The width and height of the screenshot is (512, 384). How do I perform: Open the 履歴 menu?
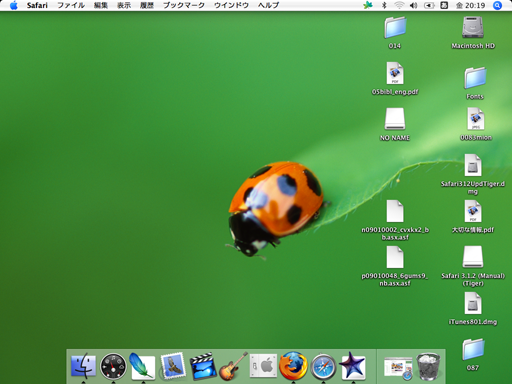pyautogui.click(x=147, y=5)
